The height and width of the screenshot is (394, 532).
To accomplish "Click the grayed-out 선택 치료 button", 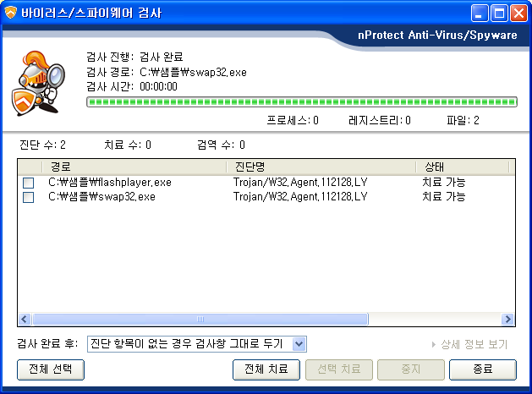I will coord(339,369).
